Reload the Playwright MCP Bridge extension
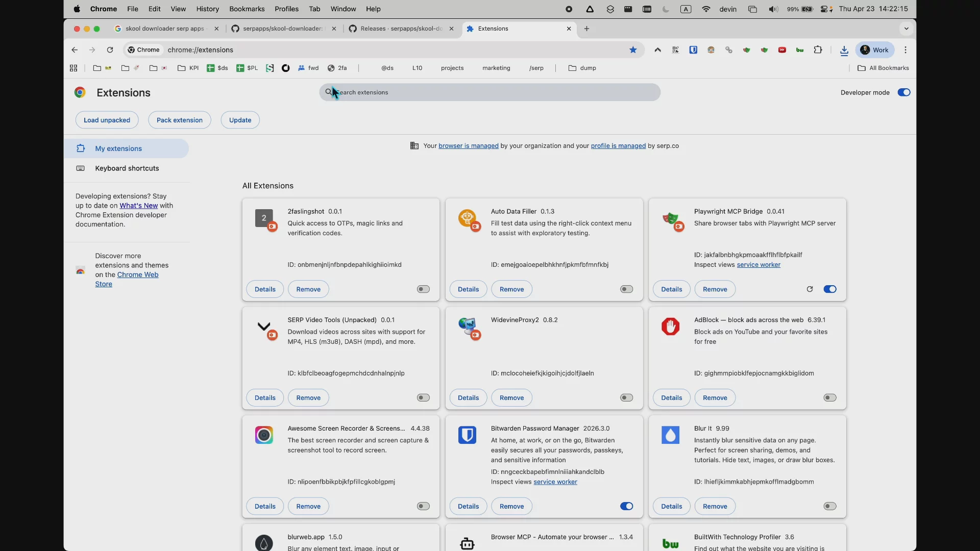The width and height of the screenshot is (980, 551). [810, 289]
